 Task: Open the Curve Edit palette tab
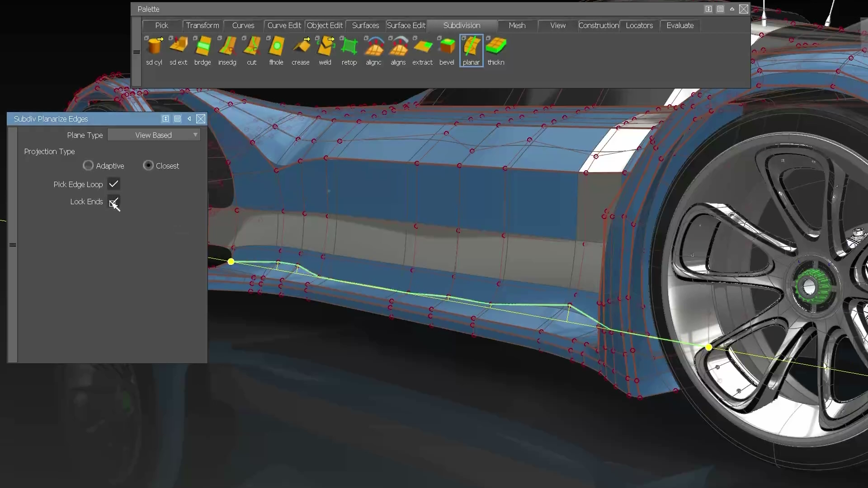click(x=284, y=26)
